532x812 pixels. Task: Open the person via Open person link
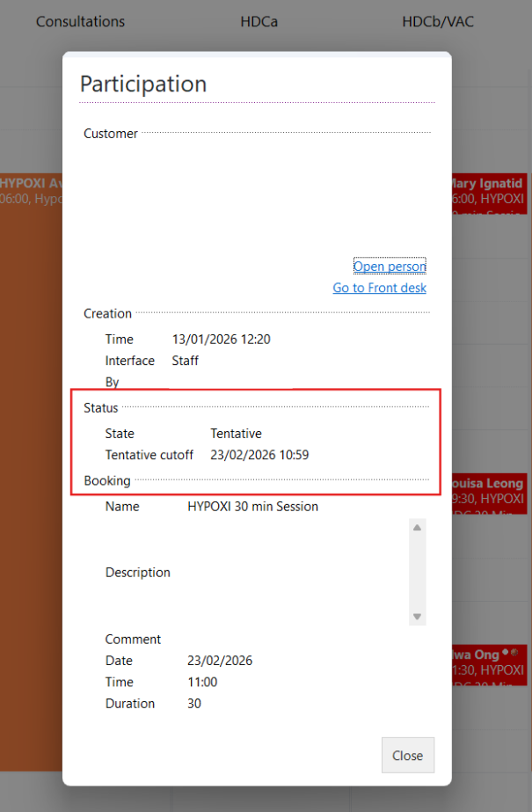pyautogui.click(x=390, y=266)
